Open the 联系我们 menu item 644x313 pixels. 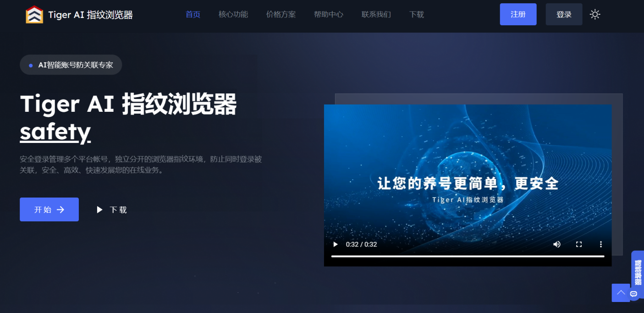376,14
